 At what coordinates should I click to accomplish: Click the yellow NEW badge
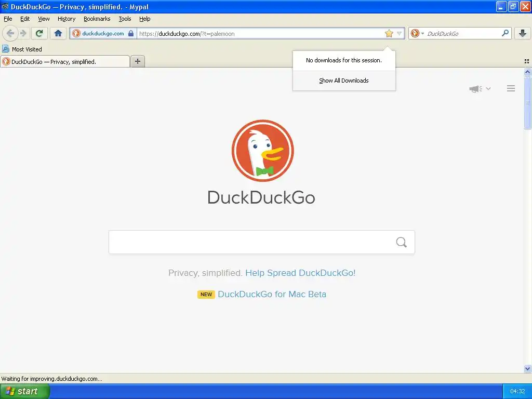pos(206,294)
